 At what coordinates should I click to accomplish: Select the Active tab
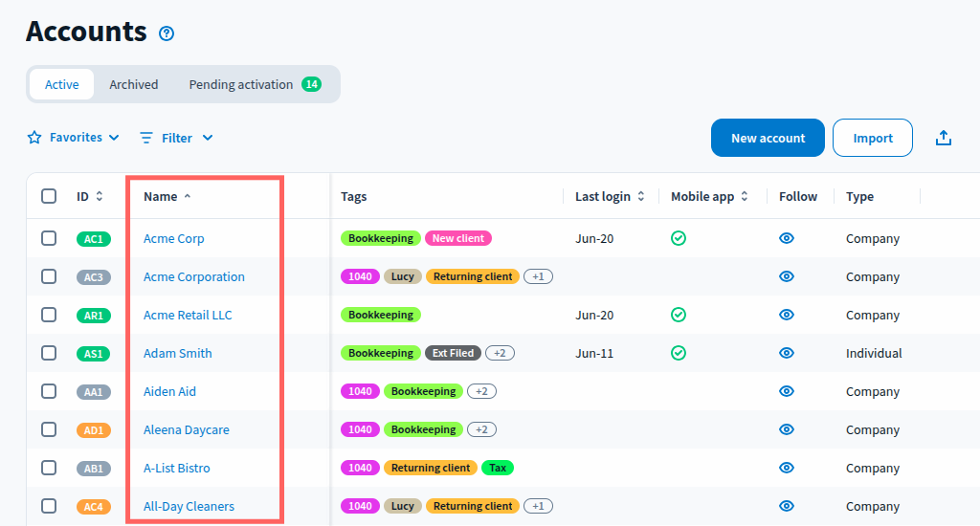[62, 84]
